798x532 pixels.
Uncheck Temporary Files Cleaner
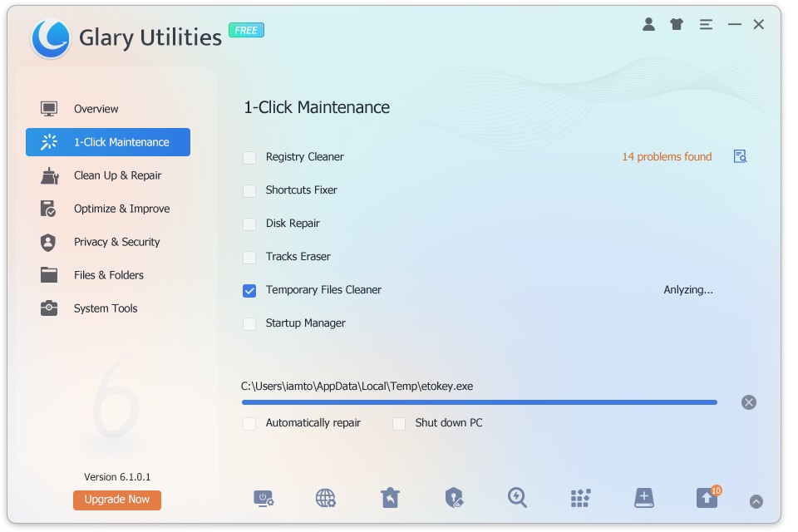pos(249,290)
